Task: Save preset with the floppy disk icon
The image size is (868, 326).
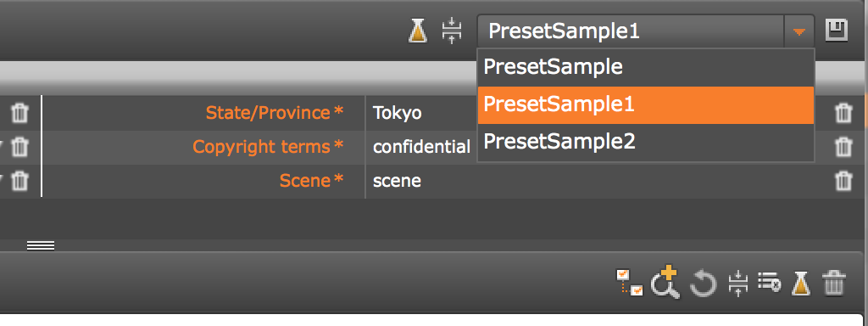Action: click(x=837, y=31)
